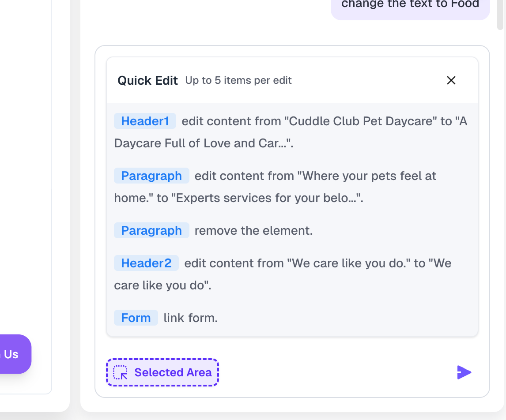506x420 pixels.
Task: Select the Paragraph tag for remove element
Action: 151,231
